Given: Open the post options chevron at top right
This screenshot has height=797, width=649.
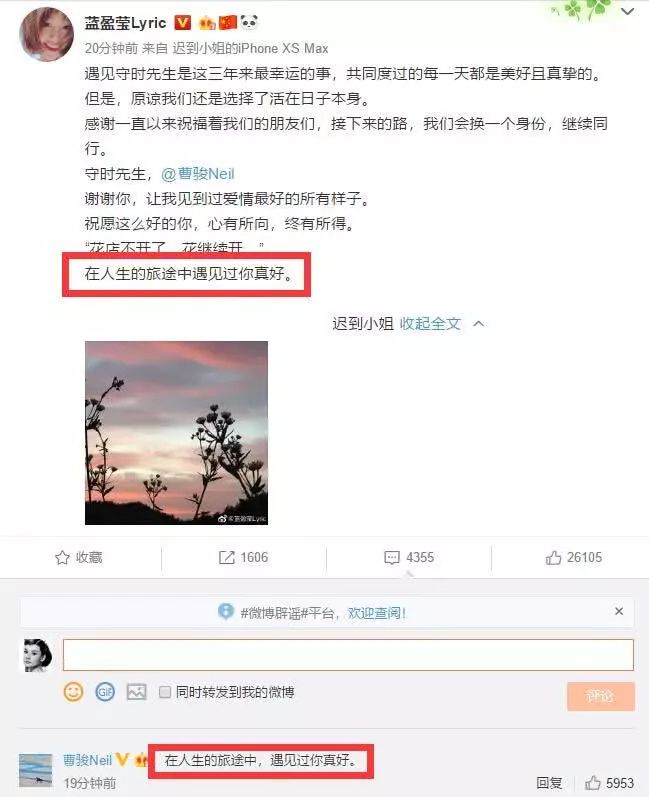Looking at the screenshot, I should [628, 11].
